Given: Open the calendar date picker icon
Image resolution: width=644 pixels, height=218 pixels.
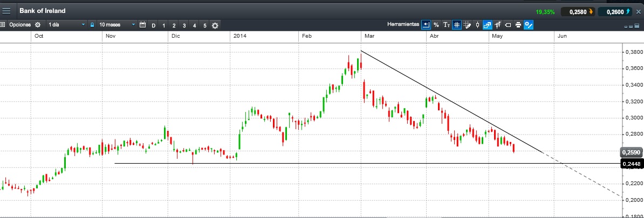Looking at the screenshot, I should [142, 25].
